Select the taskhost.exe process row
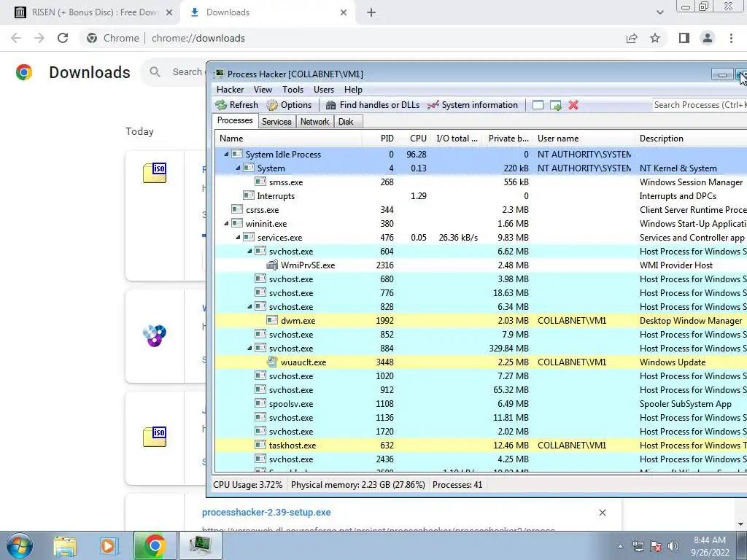The image size is (747, 560). 481,446
